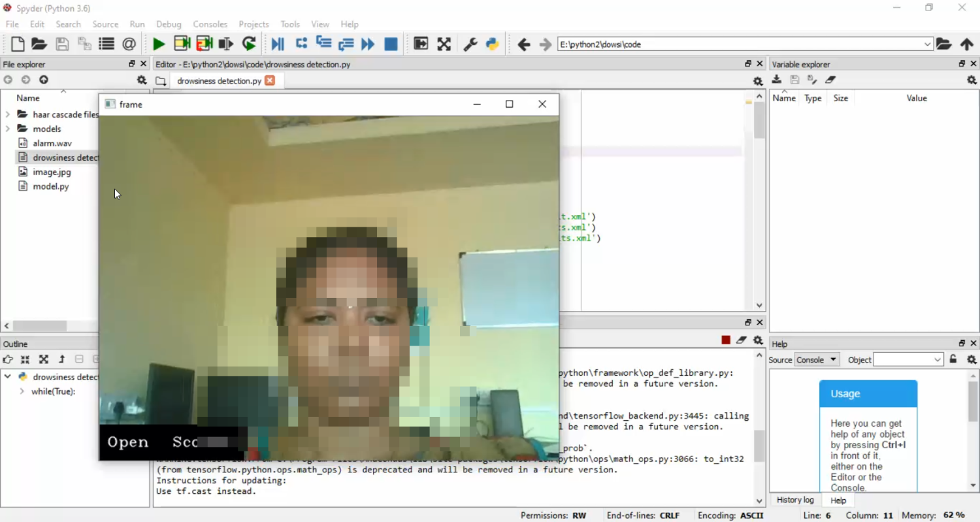Import data in the Variable explorer
This screenshot has height=522, width=980.
(x=777, y=80)
